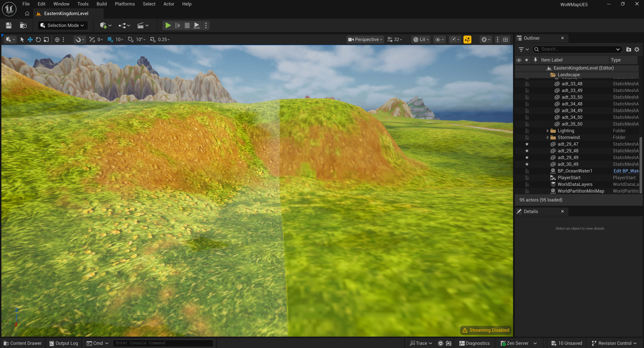Open Outliner settings gear
Screen dimensions: 644x348
(637, 49)
